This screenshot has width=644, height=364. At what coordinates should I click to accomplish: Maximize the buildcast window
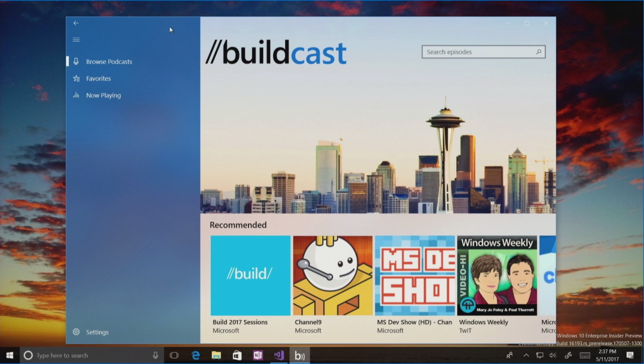[x=527, y=23]
